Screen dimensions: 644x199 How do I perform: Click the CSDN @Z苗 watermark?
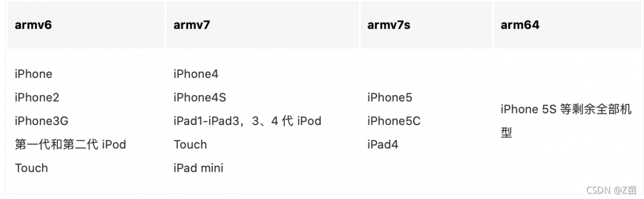[x=612, y=190]
